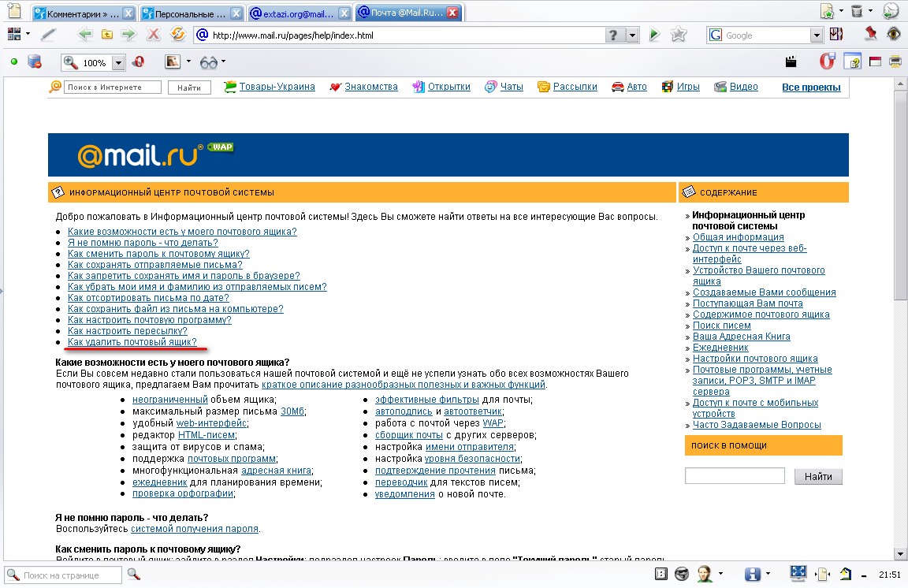Click the help search input field in sidebar
Viewport: 908px width, 588px height.
click(735, 475)
